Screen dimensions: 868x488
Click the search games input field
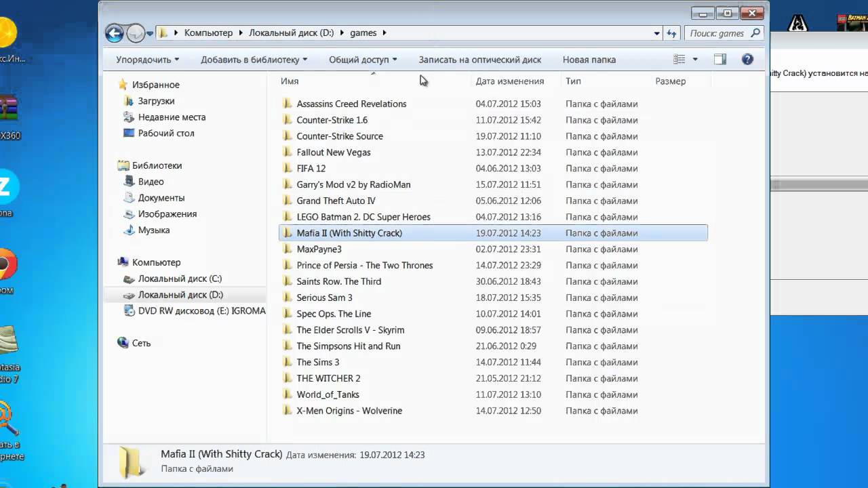(x=717, y=33)
